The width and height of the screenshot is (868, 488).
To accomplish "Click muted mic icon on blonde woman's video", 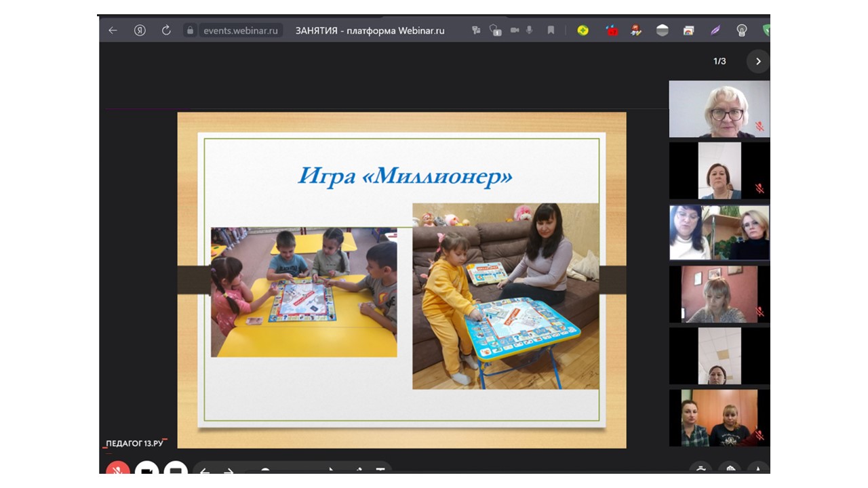I will point(759,127).
